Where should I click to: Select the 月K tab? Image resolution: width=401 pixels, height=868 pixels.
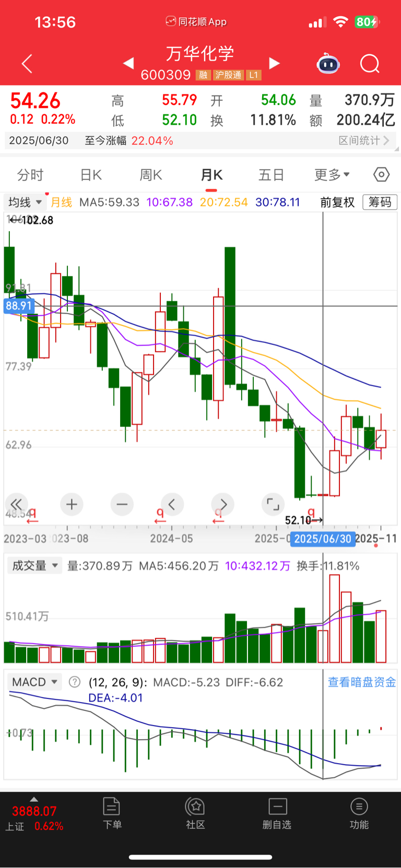[x=211, y=174]
